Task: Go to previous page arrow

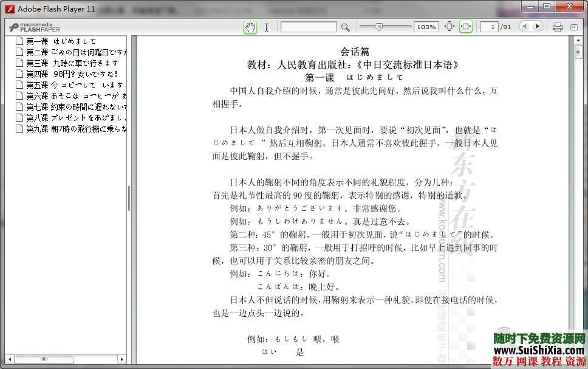Action: [x=525, y=27]
